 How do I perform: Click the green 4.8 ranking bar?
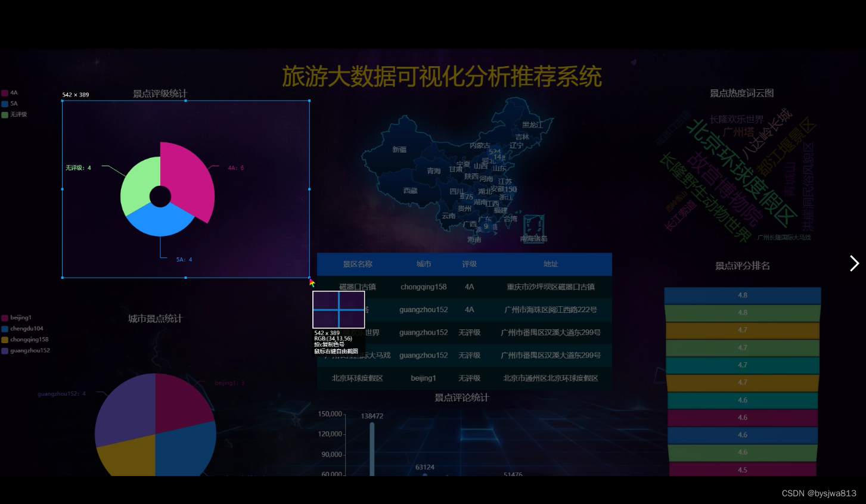pyautogui.click(x=743, y=313)
